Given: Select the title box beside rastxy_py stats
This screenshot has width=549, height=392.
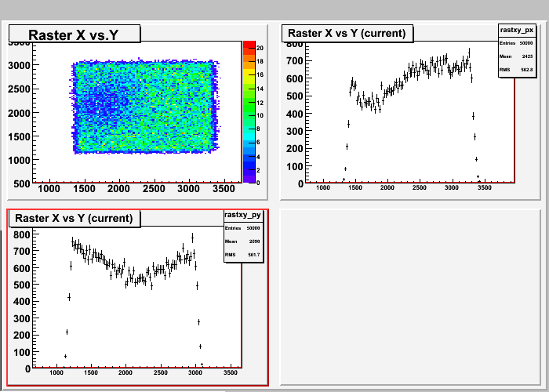Looking at the screenshot, I should pos(74,218).
